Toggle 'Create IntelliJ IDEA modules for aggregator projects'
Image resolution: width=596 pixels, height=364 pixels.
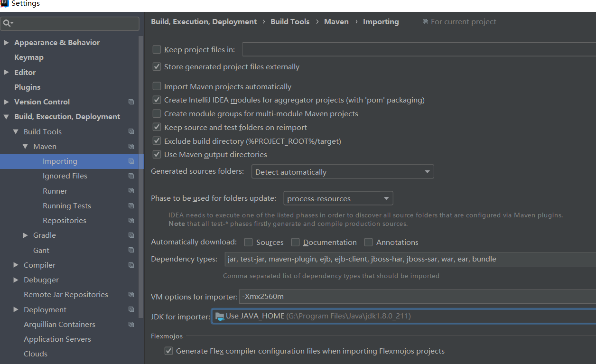tap(157, 100)
